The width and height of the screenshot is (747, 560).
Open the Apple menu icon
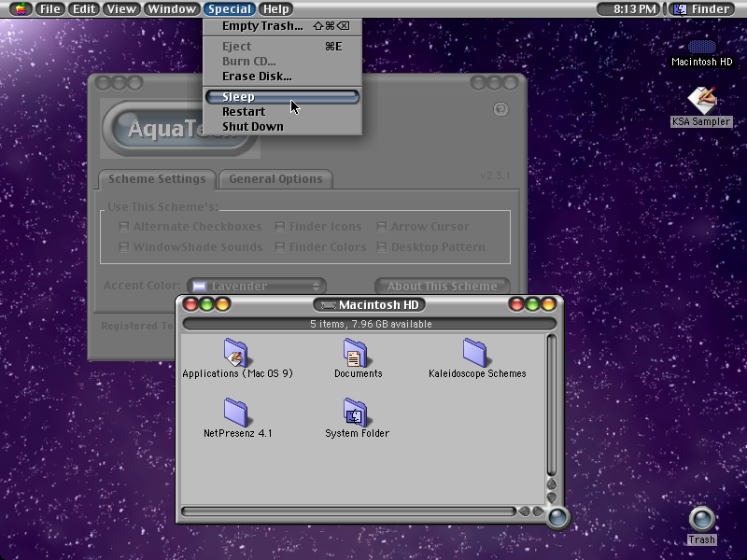[x=21, y=8]
